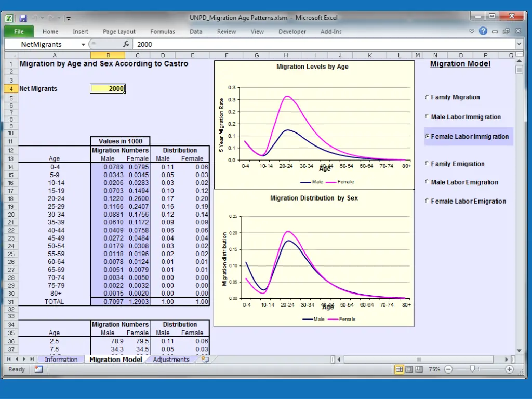This screenshot has height=399, width=532.
Task: Click the Save icon in Quick Access Toolbar
Action: pyautogui.click(x=23, y=18)
